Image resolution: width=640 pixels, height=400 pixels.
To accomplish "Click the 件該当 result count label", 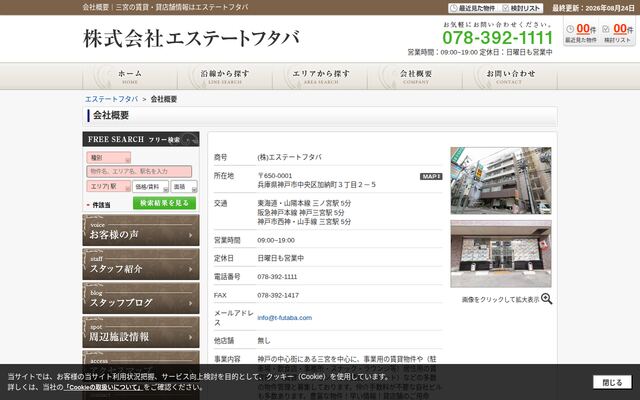I will point(101,205).
